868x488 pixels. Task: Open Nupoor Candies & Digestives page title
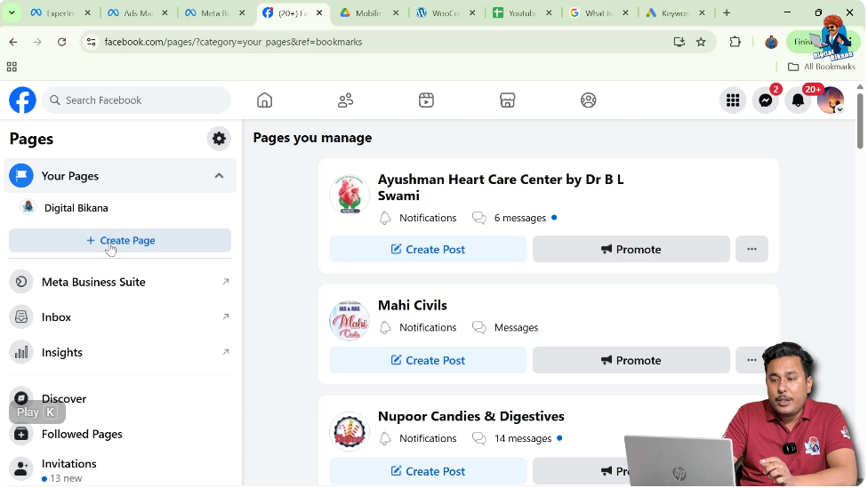tap(471, 416)
